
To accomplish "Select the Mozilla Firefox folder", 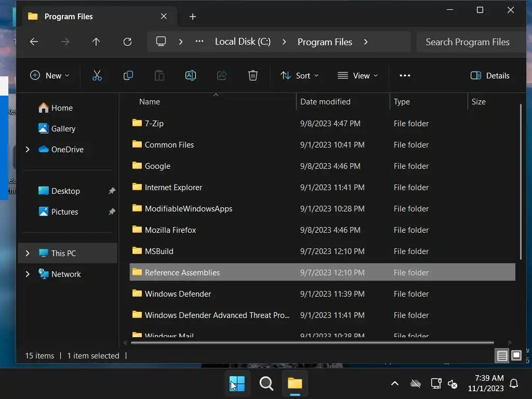I will [x=322, y=230].
